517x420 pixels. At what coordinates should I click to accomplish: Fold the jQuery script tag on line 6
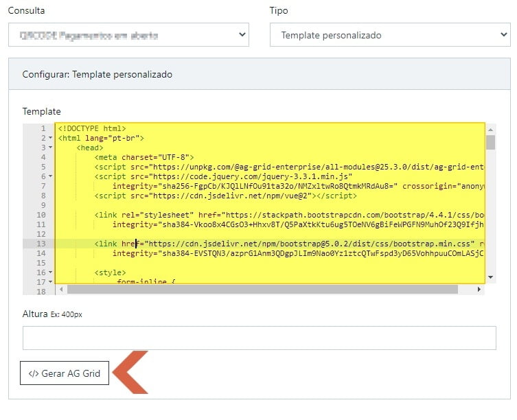pyautogui.click(x=51, y=176)
